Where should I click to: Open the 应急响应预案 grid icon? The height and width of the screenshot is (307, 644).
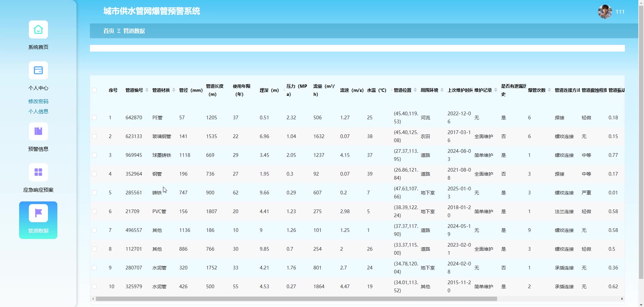(38, 173)
